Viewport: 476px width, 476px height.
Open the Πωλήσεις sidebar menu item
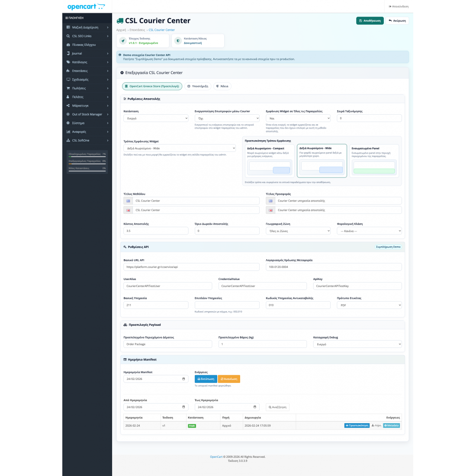(87, 88)
